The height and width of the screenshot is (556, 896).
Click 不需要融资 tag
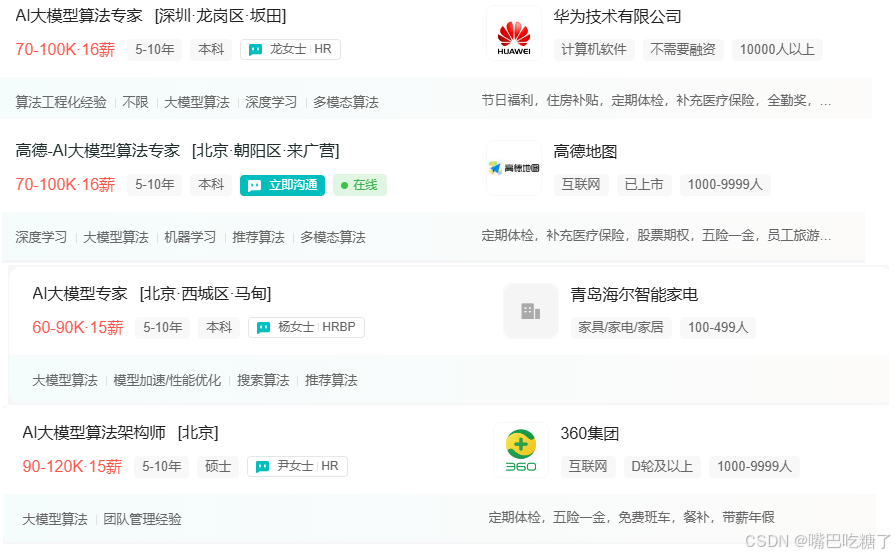(x=683, y=50)
